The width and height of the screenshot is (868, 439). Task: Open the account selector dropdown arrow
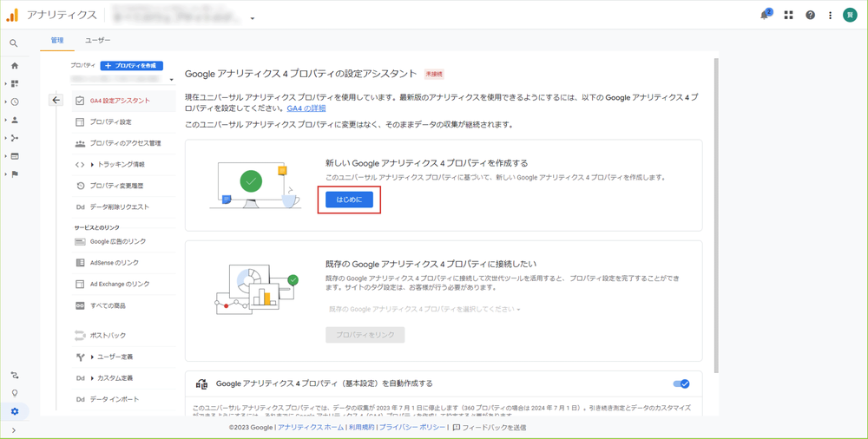[253, 18]
